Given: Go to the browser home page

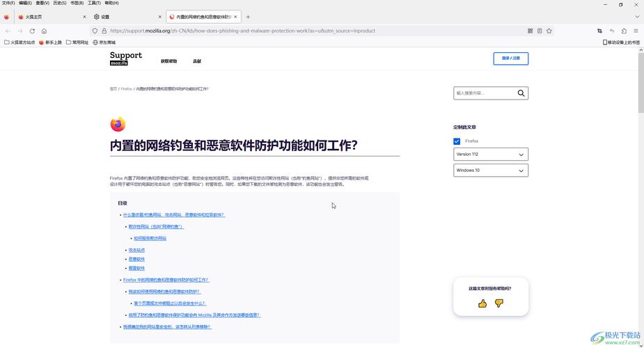Looking at the screenshot, I should coord(44,31).
